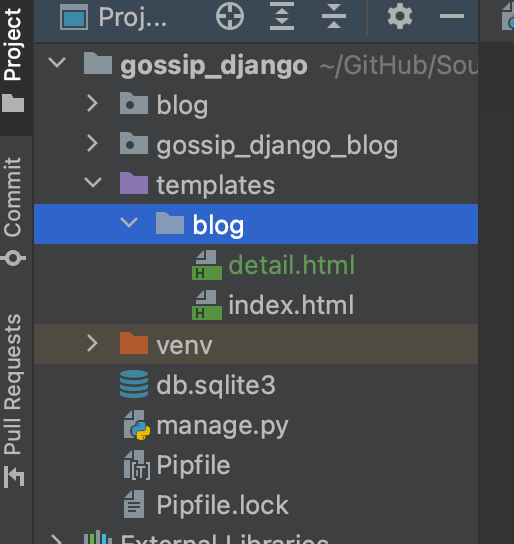
Task: Click the detail.html HTML file icon
Action: pos(207,265)
